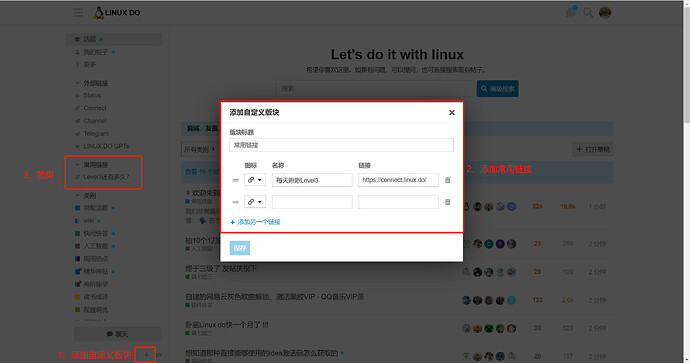Open topic 卧底Linux do快一个月了 !!!

227,325
